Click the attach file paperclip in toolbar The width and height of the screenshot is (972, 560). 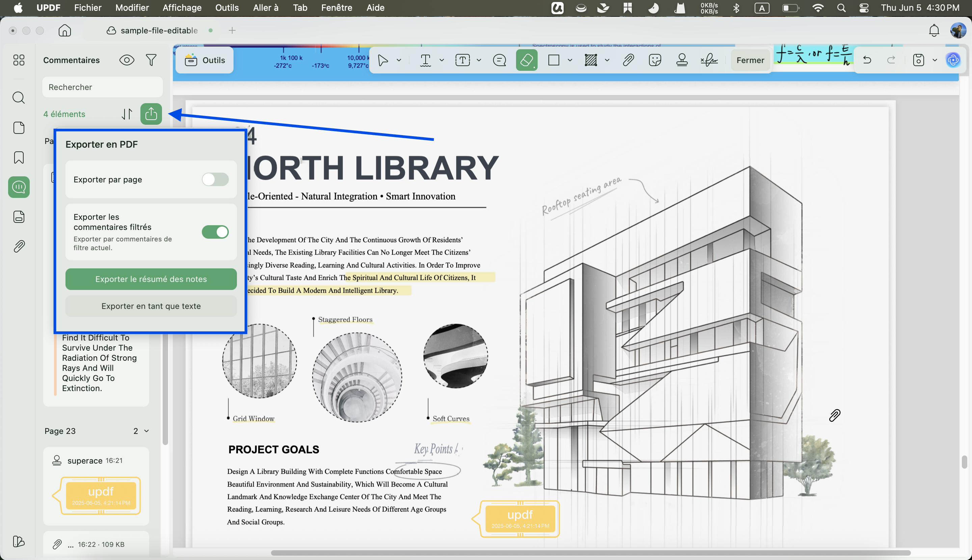coord(628,60)
